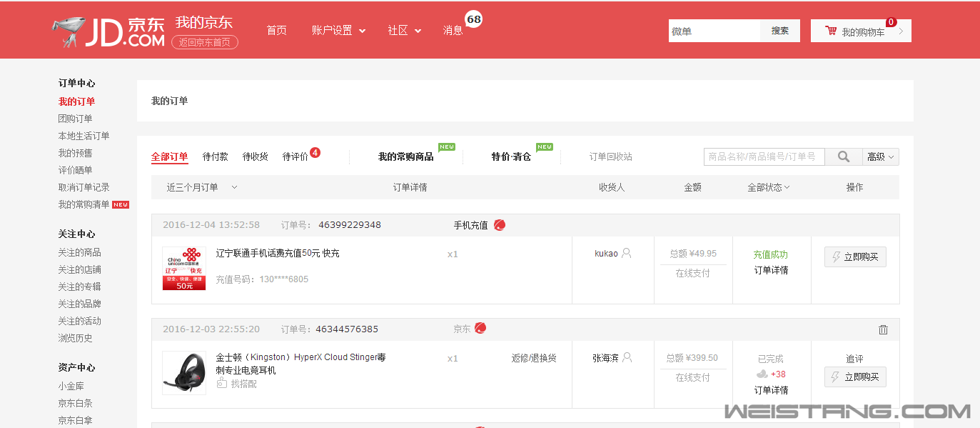Click 追评 for the Kingston headset order

click(x=855, y=359)
